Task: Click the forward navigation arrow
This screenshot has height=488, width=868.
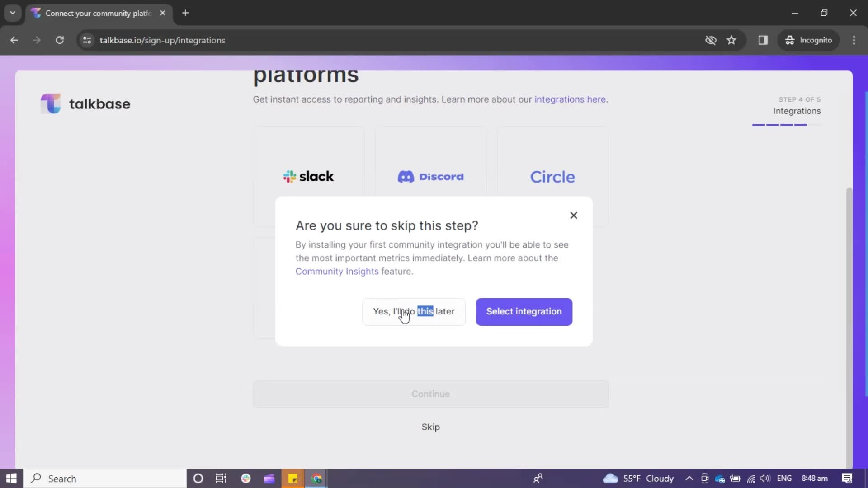Action: coord(36,40)
